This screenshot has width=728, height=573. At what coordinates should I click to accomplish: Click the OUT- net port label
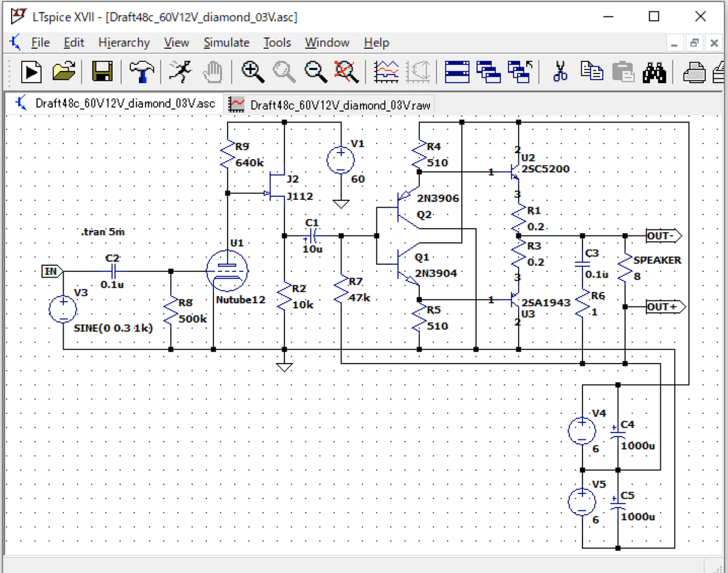(x=665, y=236)
